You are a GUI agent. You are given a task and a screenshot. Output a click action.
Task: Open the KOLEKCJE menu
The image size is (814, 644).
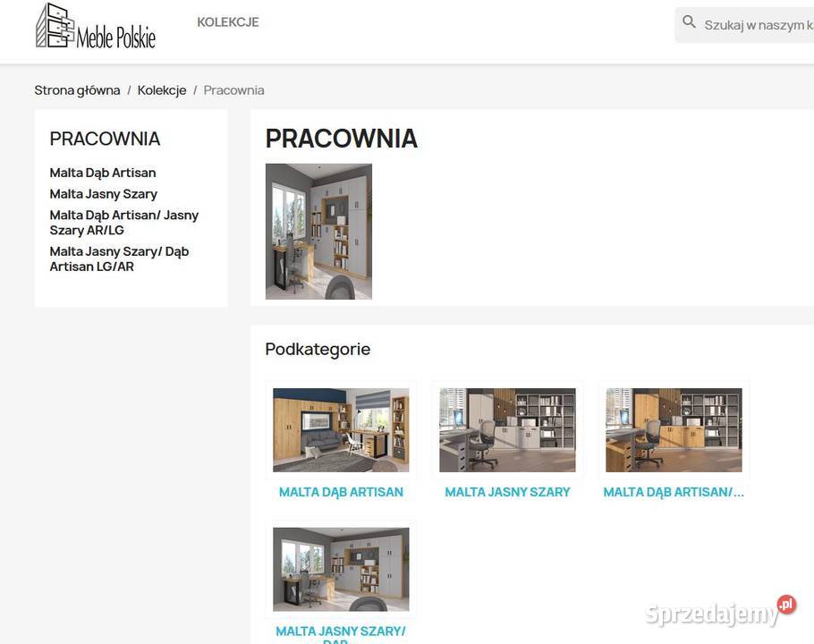click(x=228, y=21)
